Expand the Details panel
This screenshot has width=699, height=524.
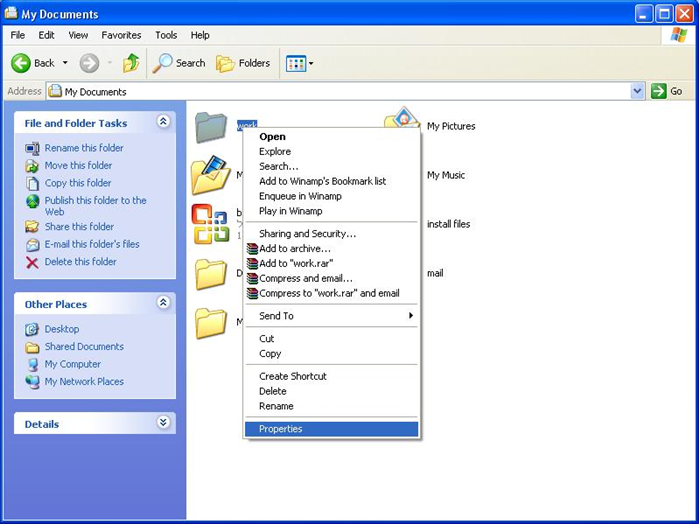coord(163,423)
